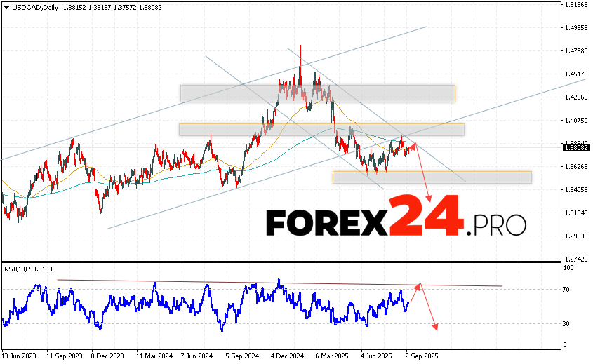Click the USDCAD,Daily chart title text

pyautogui.click(x=33, y=6)
